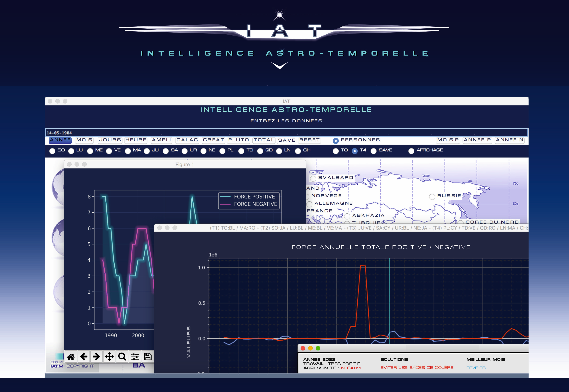Select SVALBARD radio on the map
Viewport: 569px width, 392px height.
[x=313, y=178]
